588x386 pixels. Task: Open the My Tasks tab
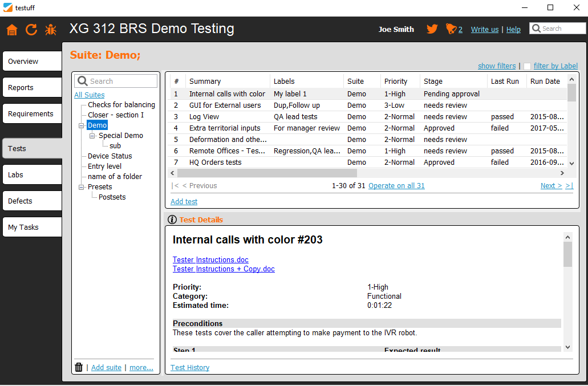click(33, 227)
